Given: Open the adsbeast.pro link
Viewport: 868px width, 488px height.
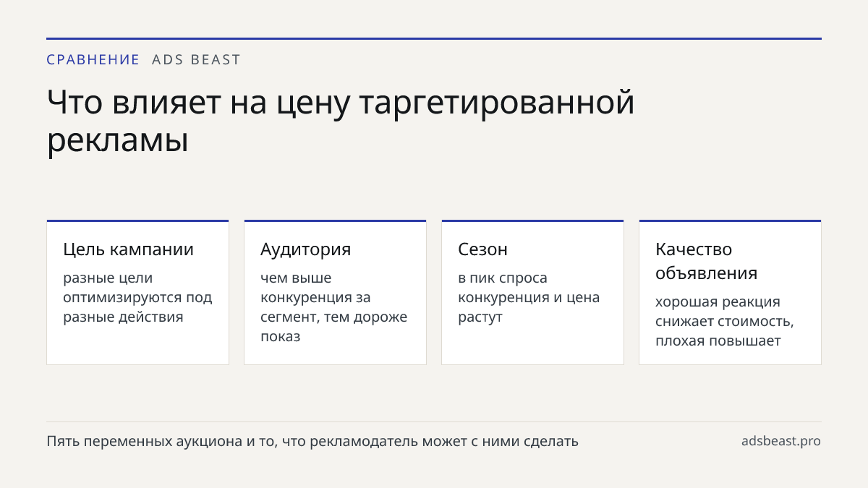Looking at the screenshot, I should click(781, 441).
